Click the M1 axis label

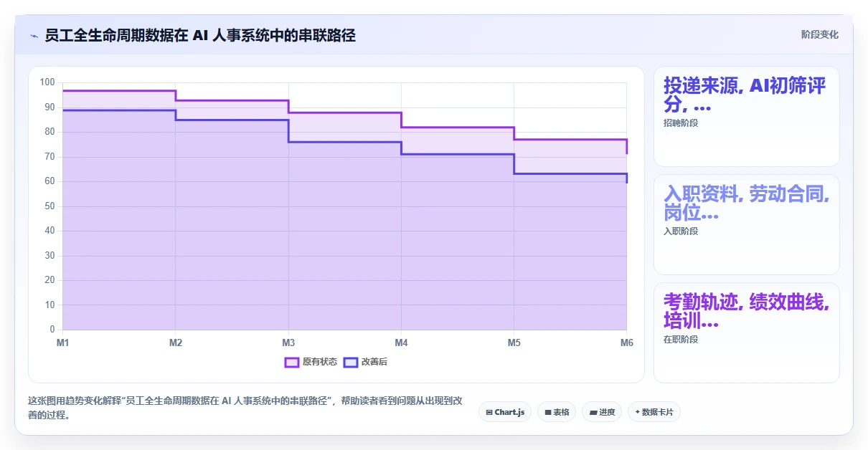[x=63, y=343]
